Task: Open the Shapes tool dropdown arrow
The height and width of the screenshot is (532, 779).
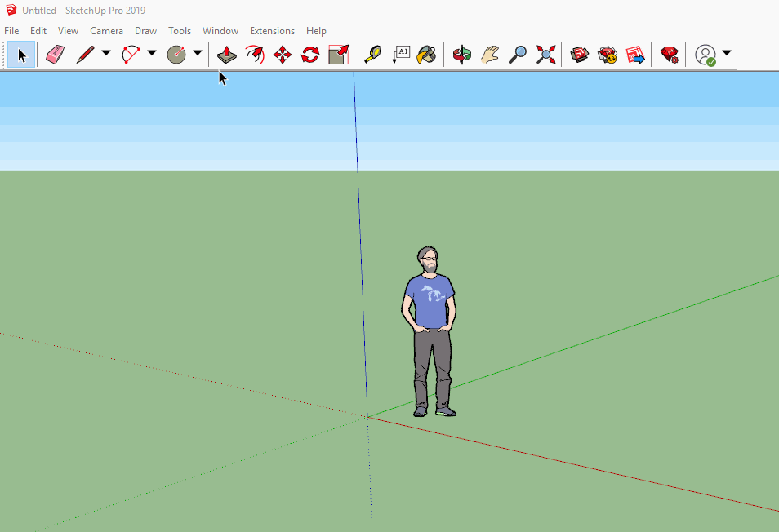Action: pos(198,54)
